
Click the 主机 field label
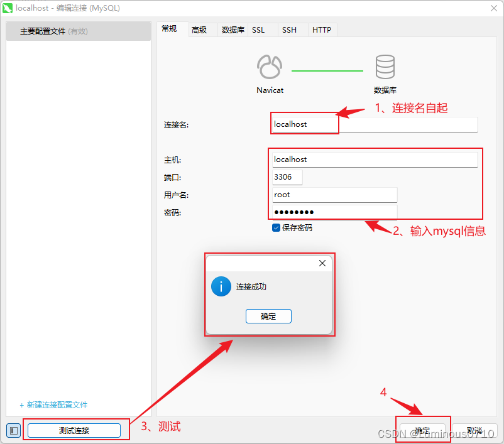pyautogui.click(x=172, y=160)
